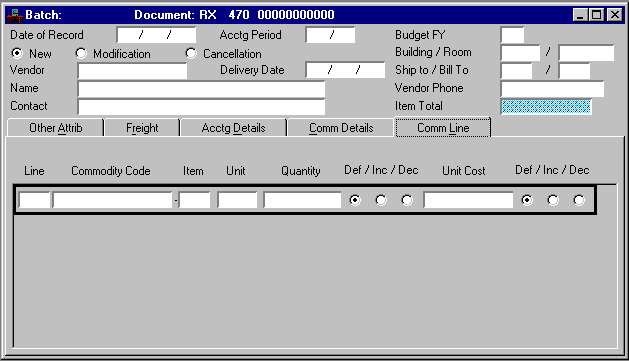Click the Budget FY field
629x361 pixels.
click(x=512, y=35)
